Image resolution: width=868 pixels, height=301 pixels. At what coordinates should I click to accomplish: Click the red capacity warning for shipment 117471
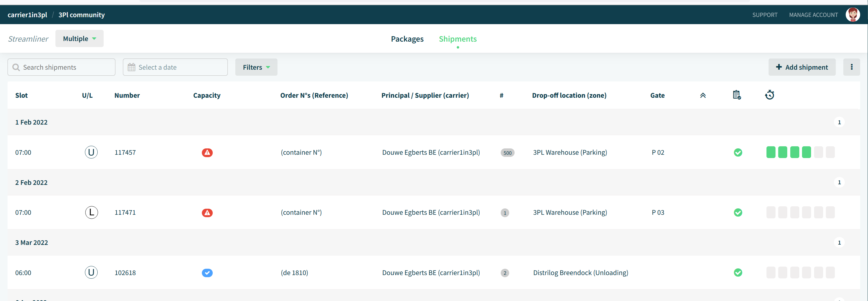click(207, 213)
